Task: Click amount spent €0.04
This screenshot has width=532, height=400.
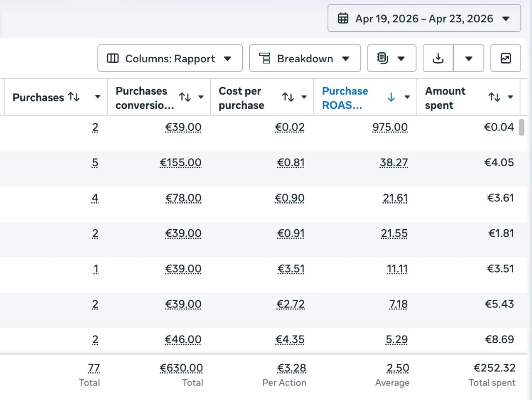Action: click(499, 127)
